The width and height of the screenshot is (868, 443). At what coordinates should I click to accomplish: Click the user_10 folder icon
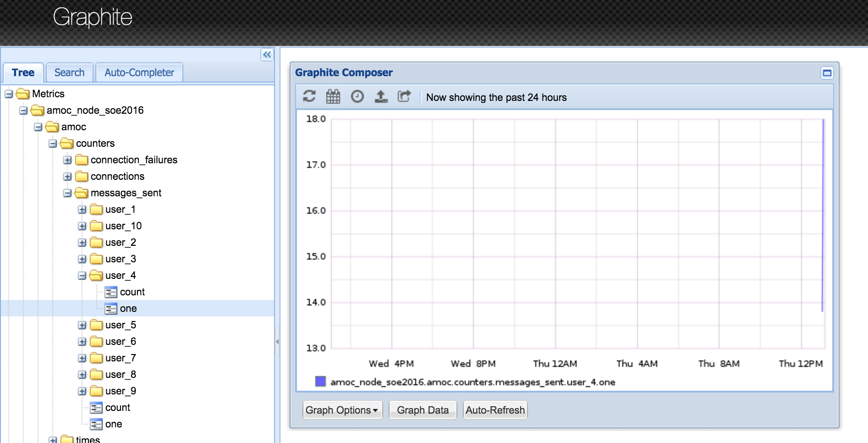[96, 226]
